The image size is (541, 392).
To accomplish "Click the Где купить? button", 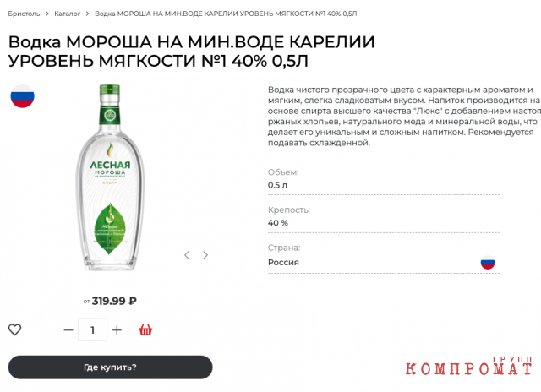I will [111, 367].
